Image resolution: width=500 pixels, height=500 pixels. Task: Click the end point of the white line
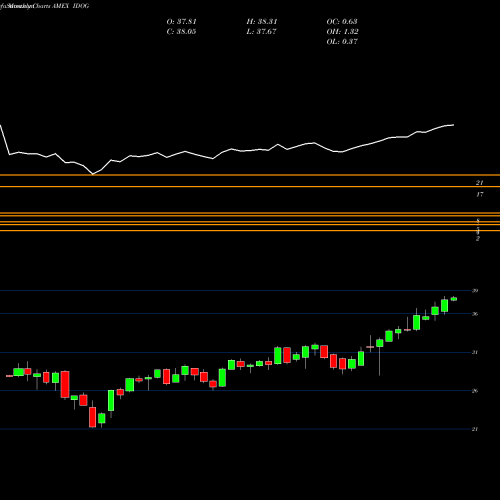click(454, 125)
